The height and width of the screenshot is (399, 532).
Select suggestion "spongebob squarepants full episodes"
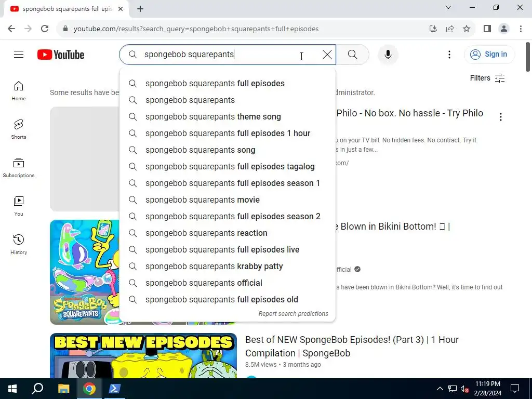228,84
